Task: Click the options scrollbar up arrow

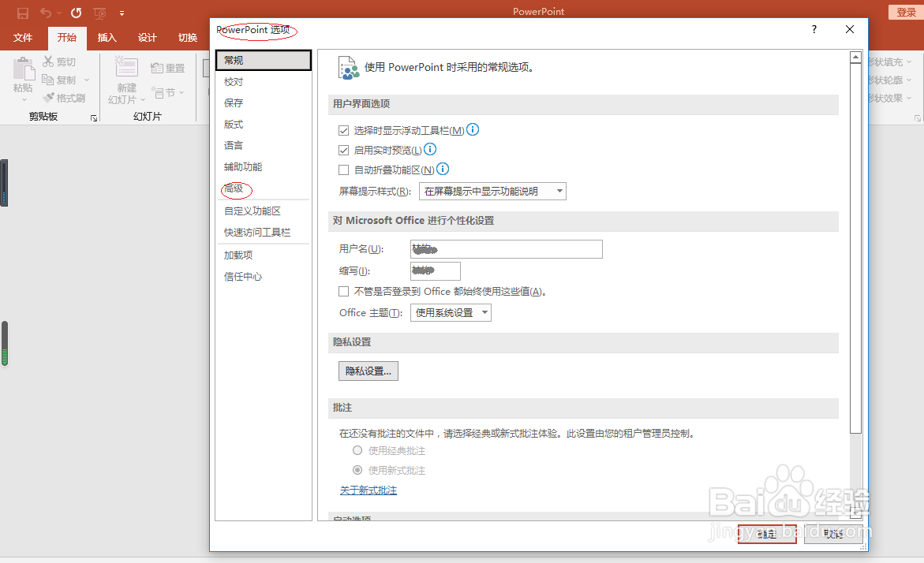Action: (855, 57)
